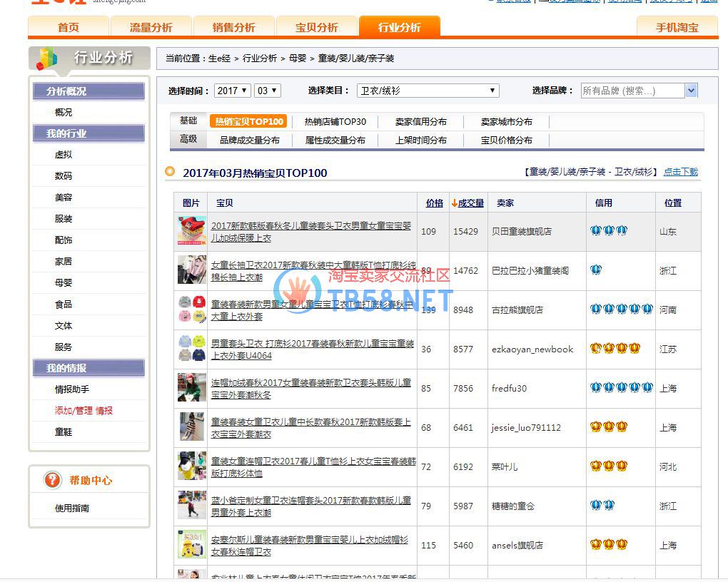Open the year dropdown showing 2017
The width and height of the screenshot is (728, 582).
point(233,91)
